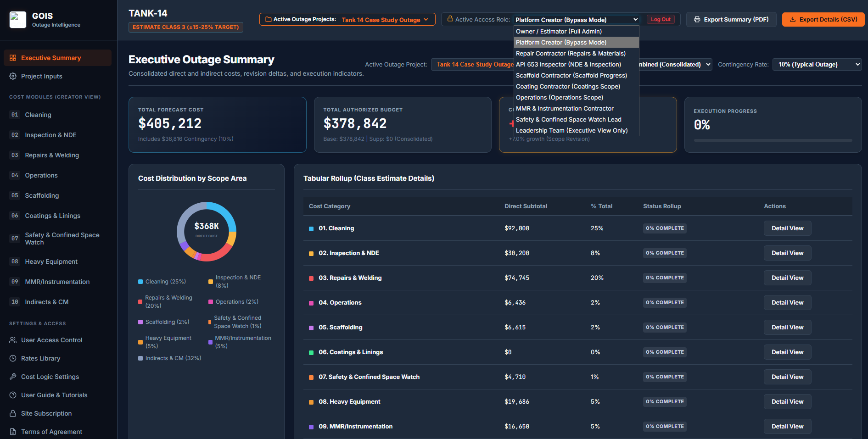The width and height of the screenshot is (868, 439).
Task: Click the Estimate Class 3 target badge
Action: 186,27
